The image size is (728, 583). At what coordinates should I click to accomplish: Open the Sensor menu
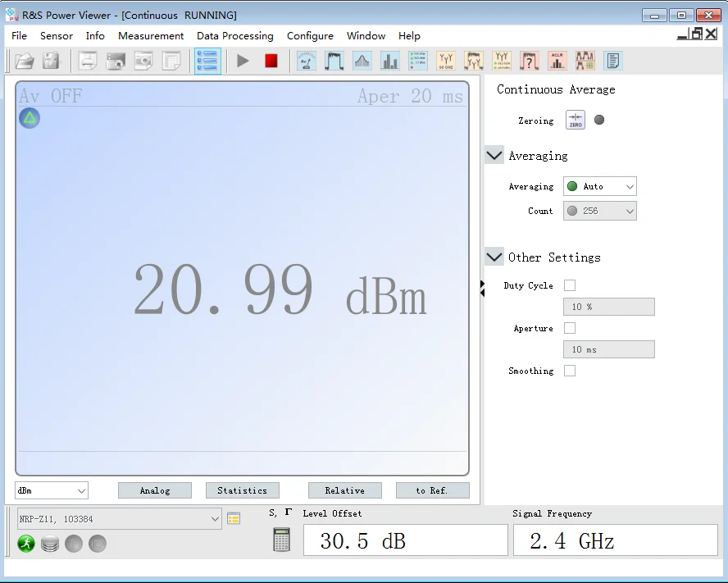point(57,36)
